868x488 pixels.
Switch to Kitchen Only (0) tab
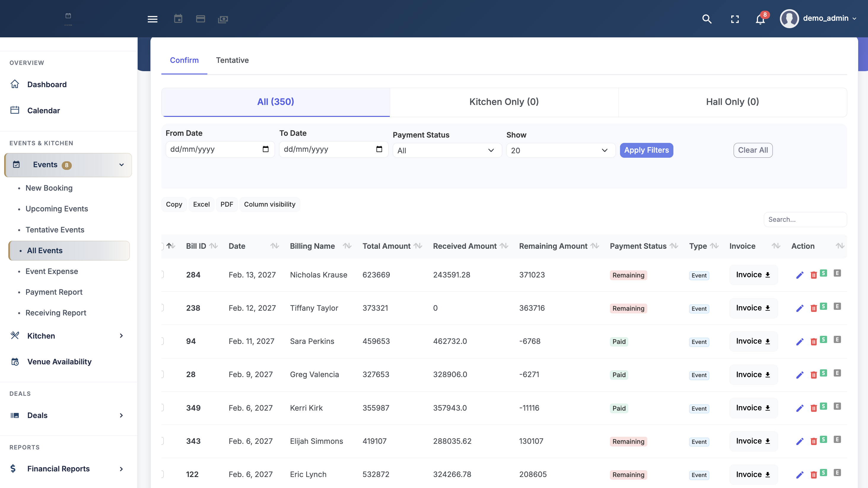point(504,102)
